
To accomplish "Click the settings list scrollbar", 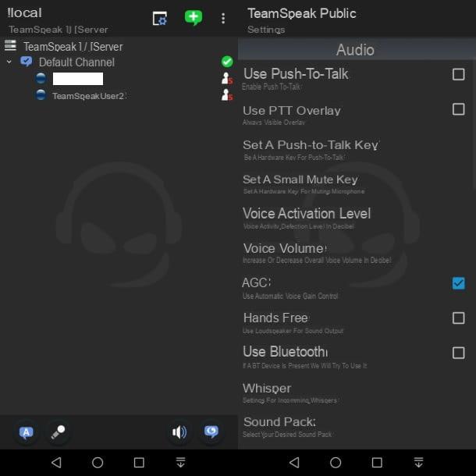I will tap(474, 125).
